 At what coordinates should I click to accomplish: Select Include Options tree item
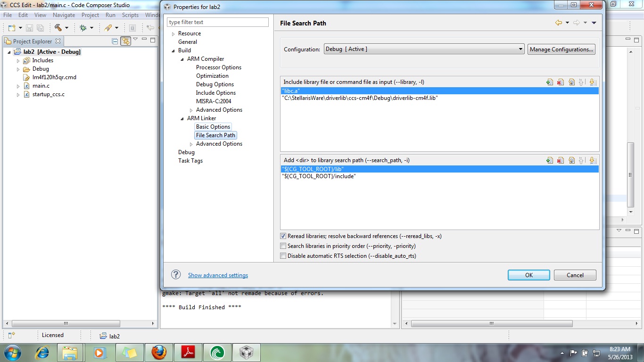coord(216,93)
